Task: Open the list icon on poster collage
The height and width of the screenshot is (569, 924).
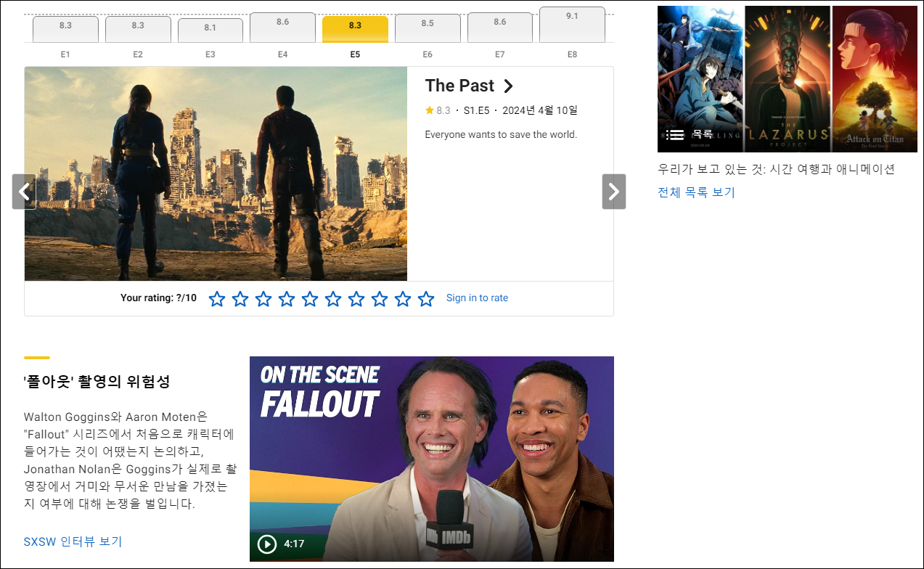Action: click(x=675, y=134)
